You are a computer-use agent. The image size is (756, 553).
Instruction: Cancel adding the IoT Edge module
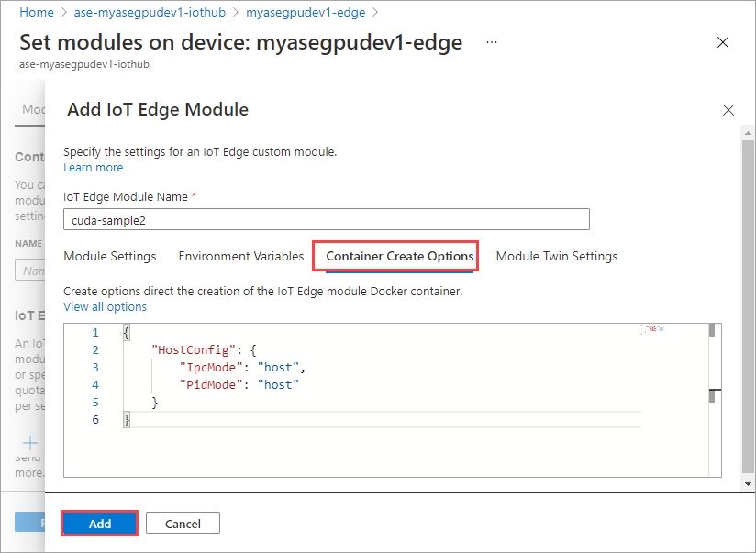pyautogui.click(x=182, y=522)
